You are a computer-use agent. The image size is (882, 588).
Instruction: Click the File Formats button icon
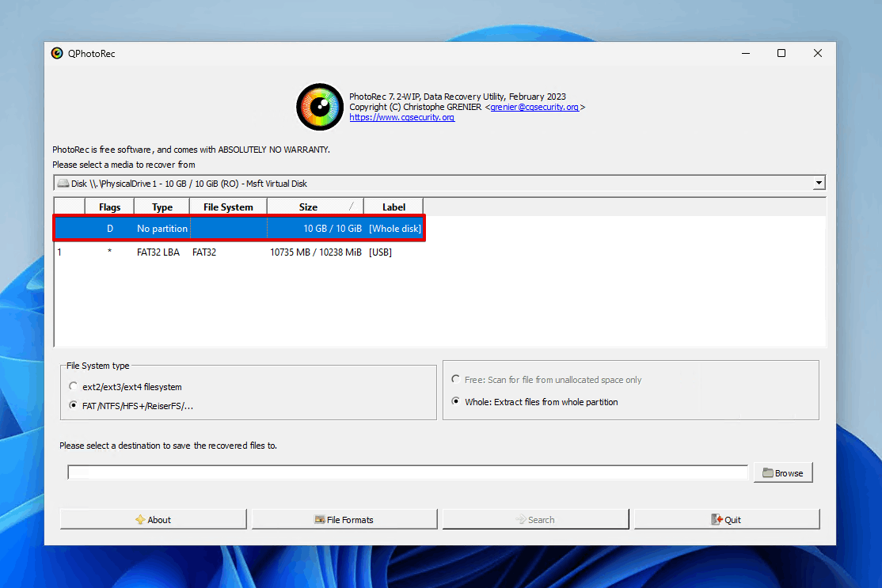(319, 520)
